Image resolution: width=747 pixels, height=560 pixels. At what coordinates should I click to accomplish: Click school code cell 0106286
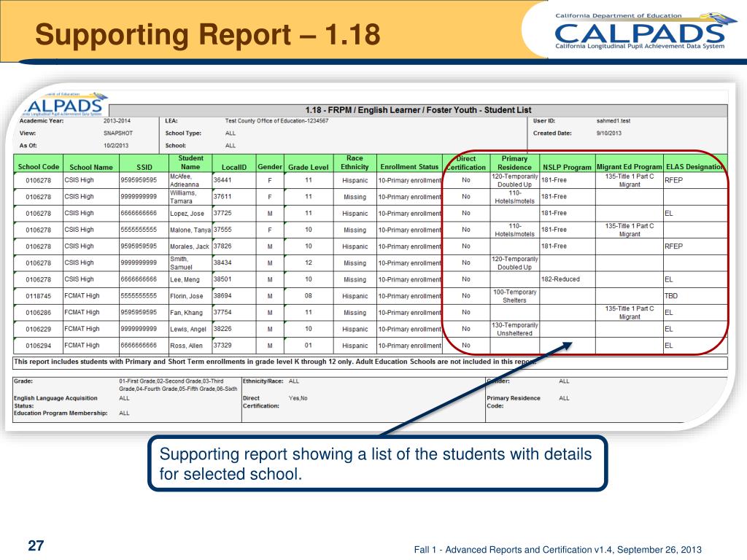tap(38, 312)
